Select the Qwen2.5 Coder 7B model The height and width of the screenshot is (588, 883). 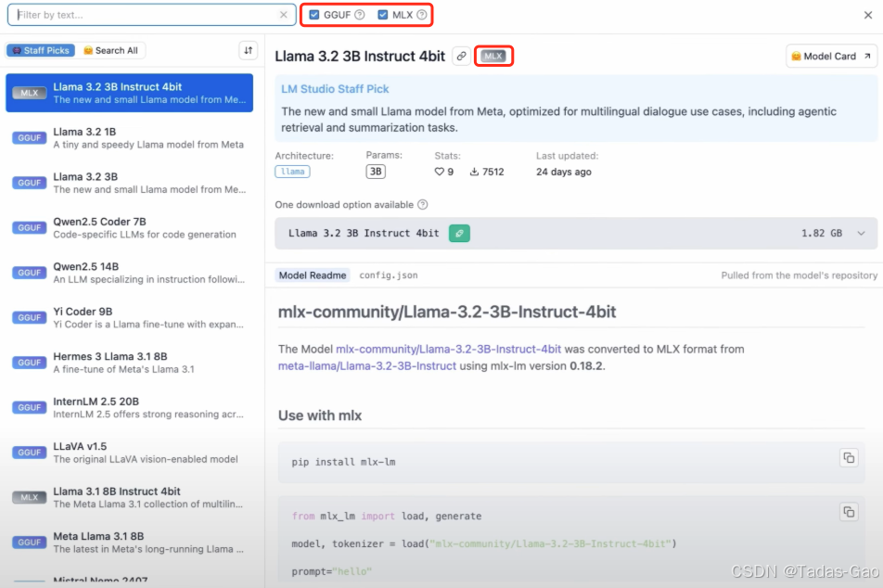click(130, 228)
